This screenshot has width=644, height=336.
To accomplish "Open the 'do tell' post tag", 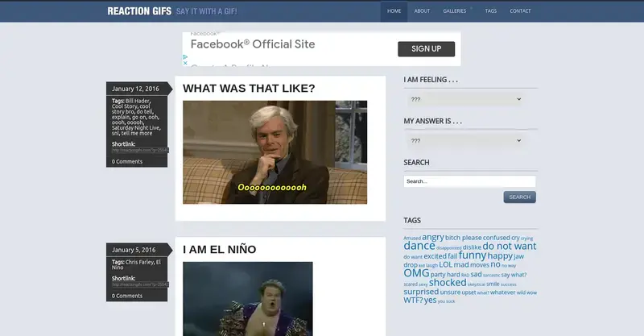I will pyautogui.click(x=145, y=111).
